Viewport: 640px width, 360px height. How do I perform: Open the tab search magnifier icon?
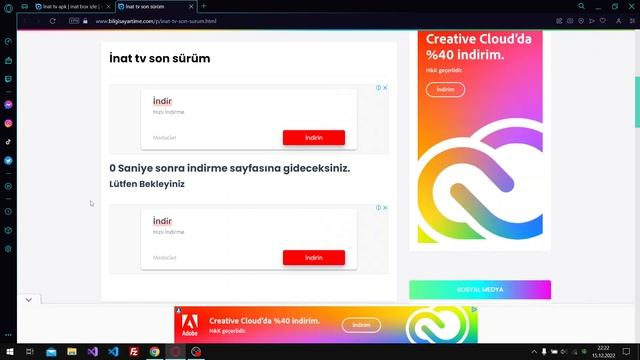coord(581,6)
